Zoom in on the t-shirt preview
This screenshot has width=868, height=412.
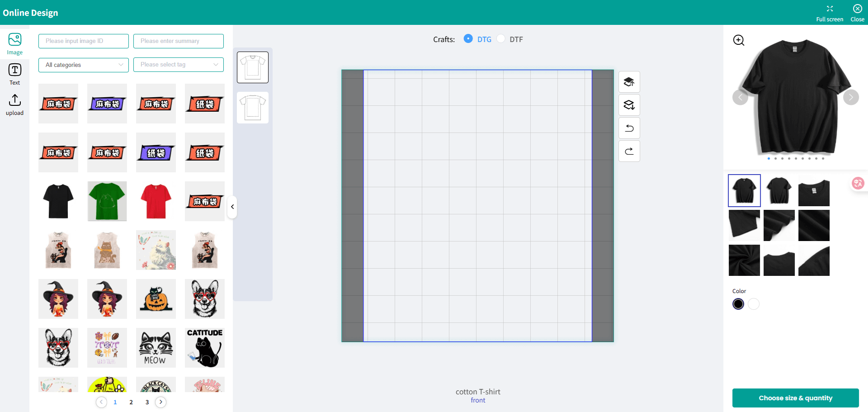coord(738,40)
